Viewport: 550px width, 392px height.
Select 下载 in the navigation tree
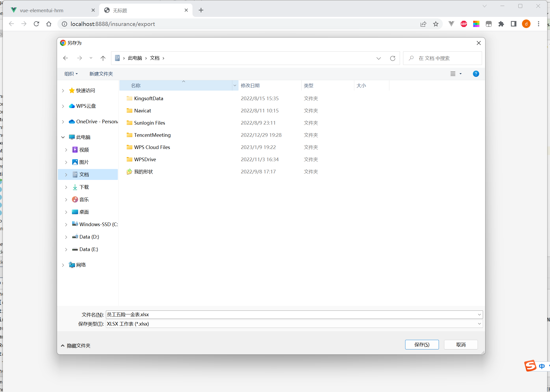click(x=84, y=187)
